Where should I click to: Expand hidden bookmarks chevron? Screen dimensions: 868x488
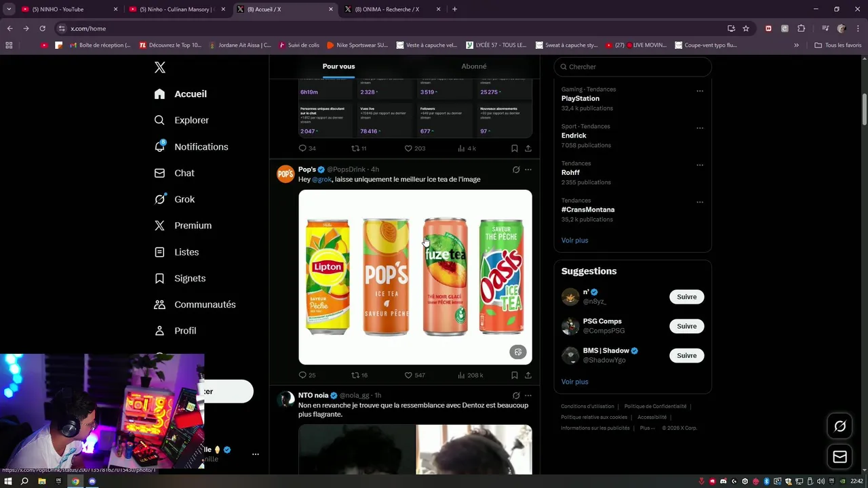click(x=796, y=45)
